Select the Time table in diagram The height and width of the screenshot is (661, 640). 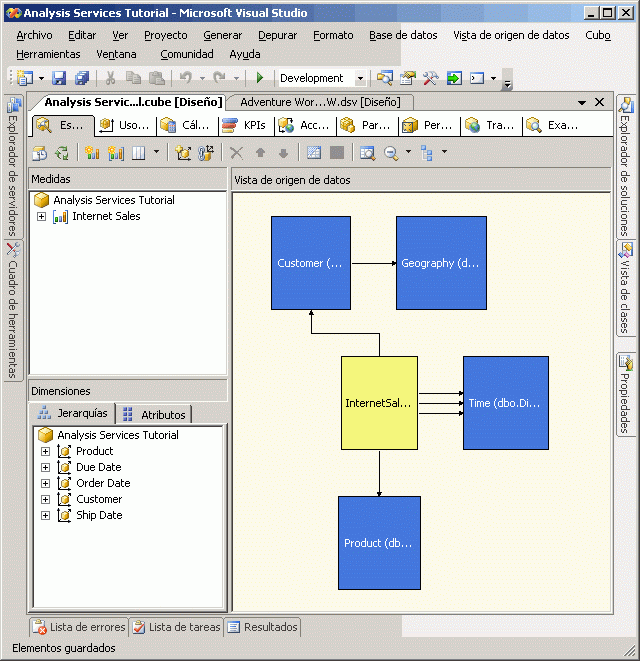tap(506, 403)
